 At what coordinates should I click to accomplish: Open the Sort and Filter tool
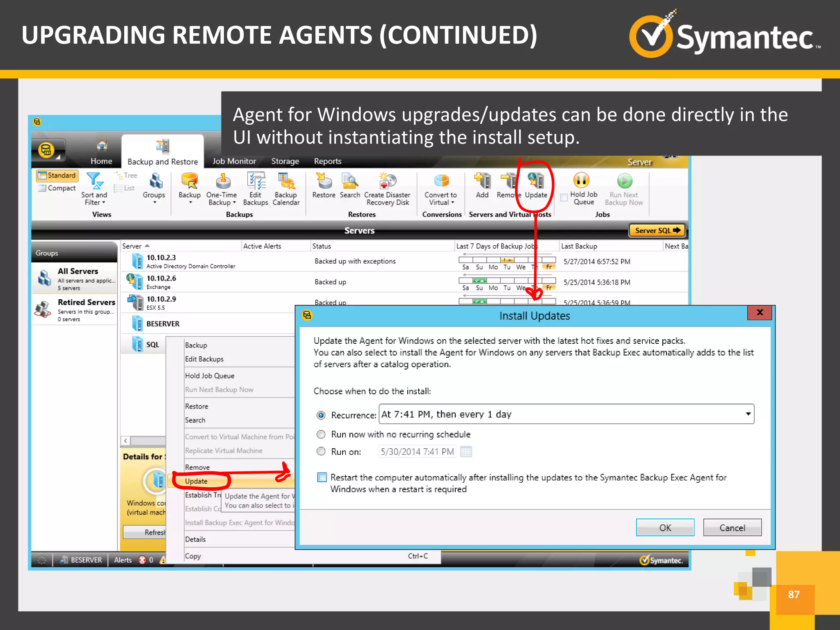click(x=94, y=189)
